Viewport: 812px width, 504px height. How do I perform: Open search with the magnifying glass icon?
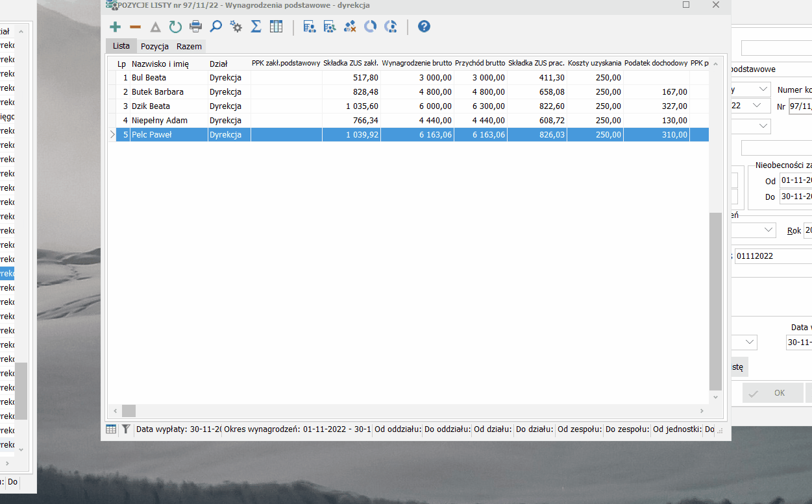215,27
